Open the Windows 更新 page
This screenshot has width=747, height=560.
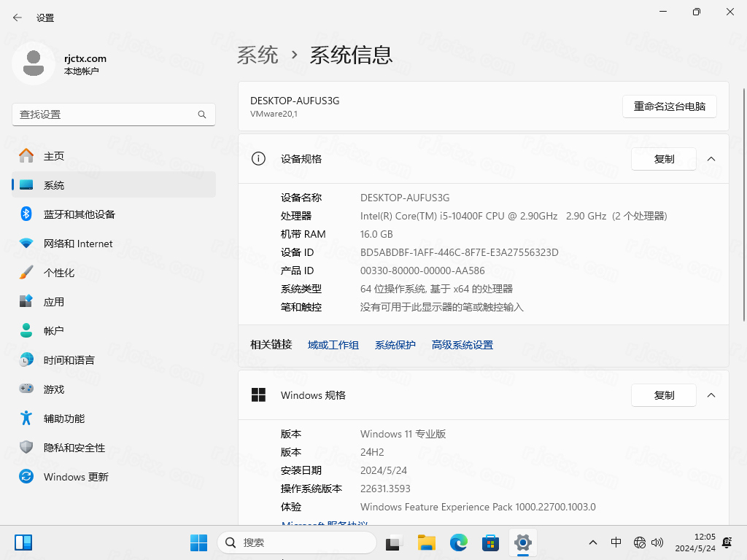coord(114,476)
